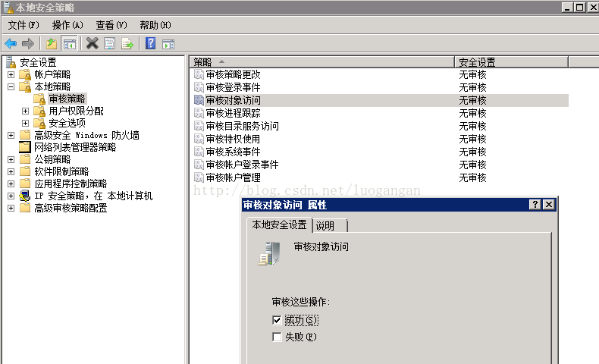The width and height of the screenshot is (599, 364).
Task: Open the 操作(A) menu
Action: [67, 25]
